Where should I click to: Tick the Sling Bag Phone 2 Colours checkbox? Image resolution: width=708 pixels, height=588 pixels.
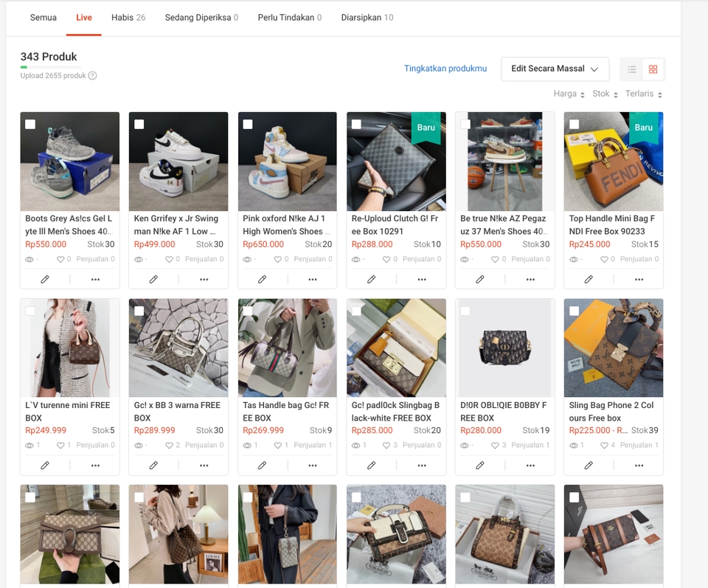pos(574,311)
